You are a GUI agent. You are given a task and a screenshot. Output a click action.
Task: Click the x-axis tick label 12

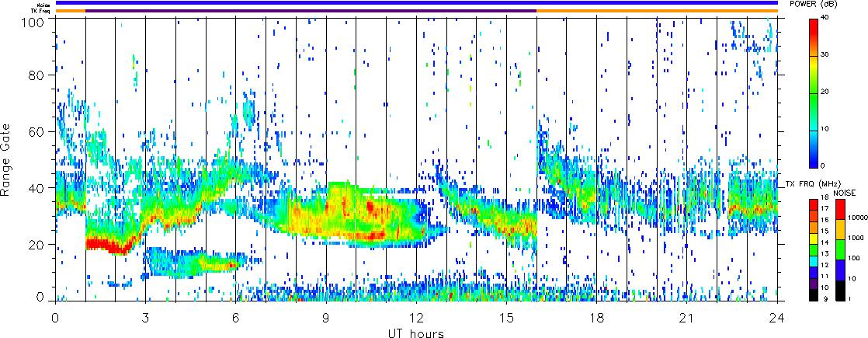point(416,318)
